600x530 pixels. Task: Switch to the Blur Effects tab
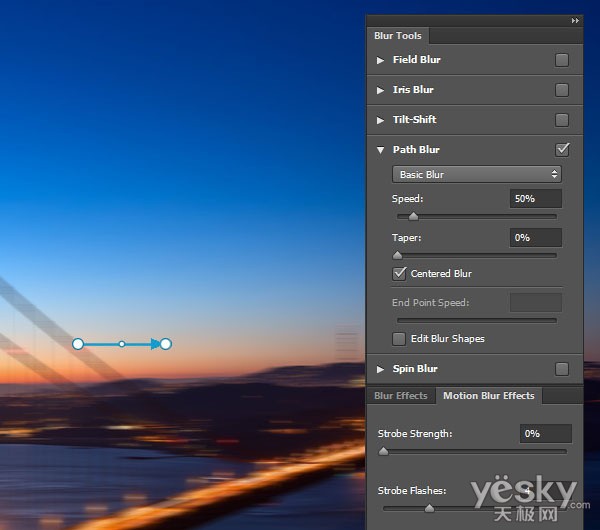click(x=401, y=396)
